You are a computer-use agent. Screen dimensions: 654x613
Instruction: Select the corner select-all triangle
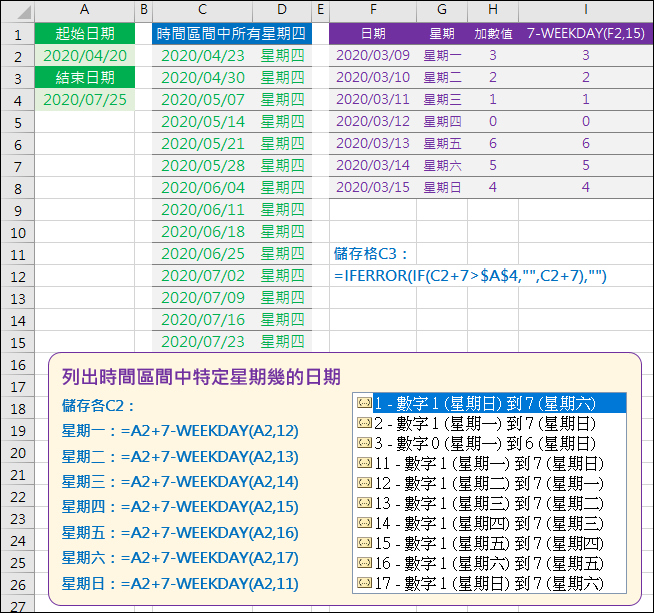coord(24,12)
